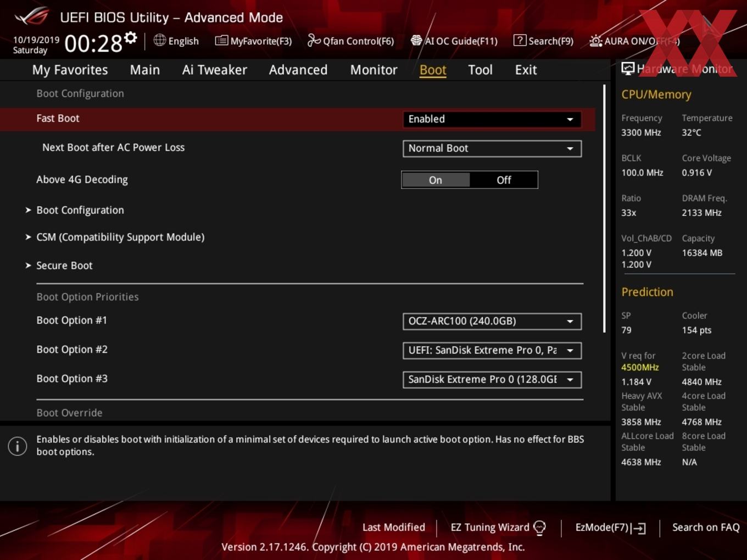Screen dimensions: 747x560
Task: Click the 3300 MHz frequency value
Action: click(x=641, y=132)
